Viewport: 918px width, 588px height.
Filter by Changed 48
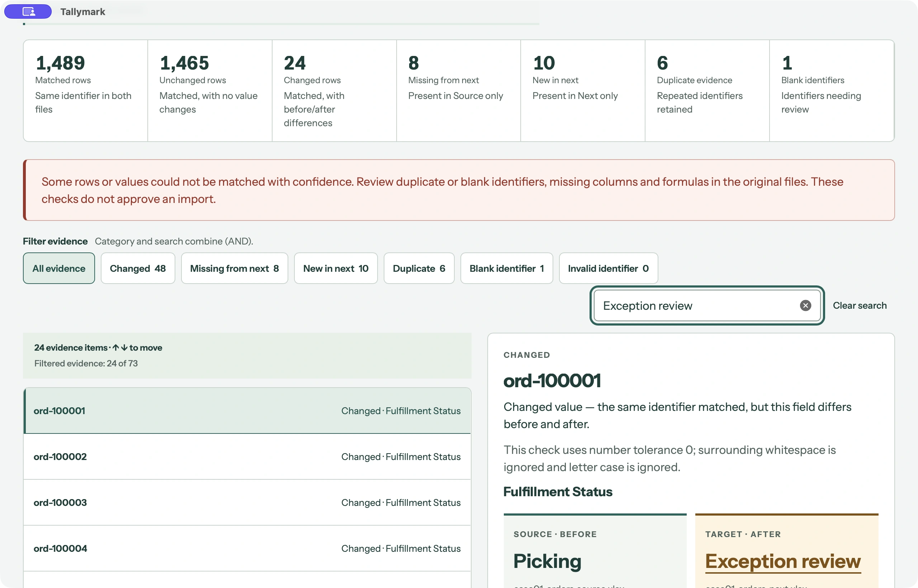(x=138, y=269)
